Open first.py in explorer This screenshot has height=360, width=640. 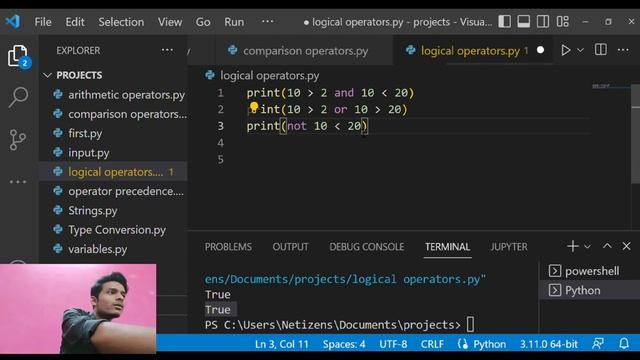click(x=114, y=133)
